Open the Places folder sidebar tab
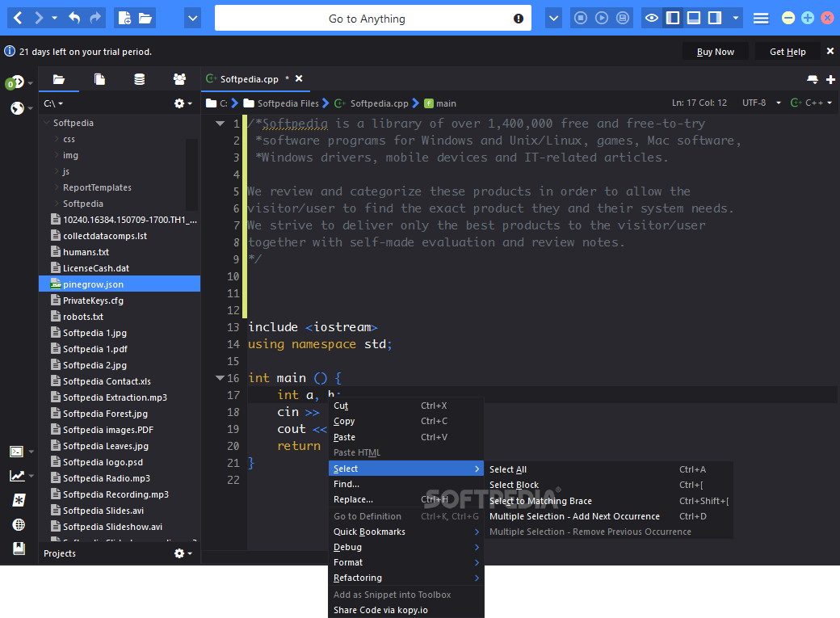The height and width of the screenshot is (618, 840). pyautogui.click(x=59, y=80)
